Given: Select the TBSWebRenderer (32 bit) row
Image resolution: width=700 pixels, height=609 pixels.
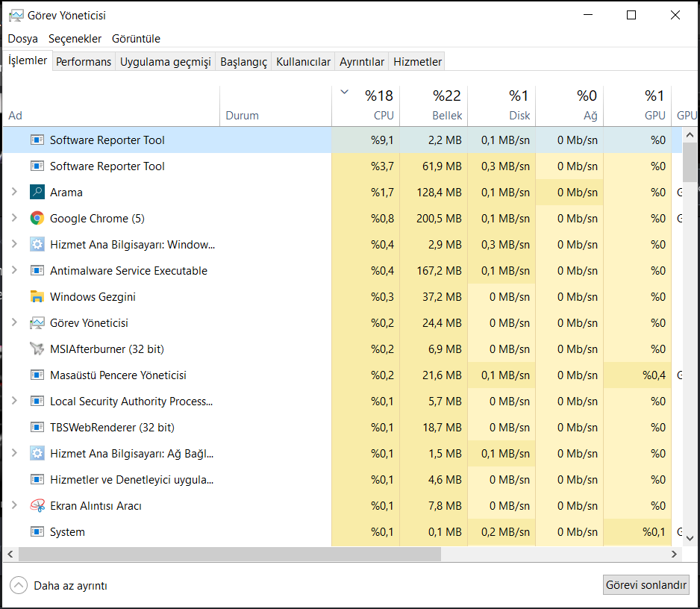Looking at the screenshot, I should click(343, 428).
